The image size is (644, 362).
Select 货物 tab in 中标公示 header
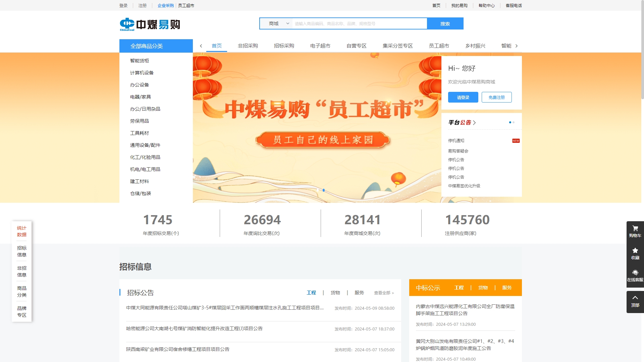[483, 288]
